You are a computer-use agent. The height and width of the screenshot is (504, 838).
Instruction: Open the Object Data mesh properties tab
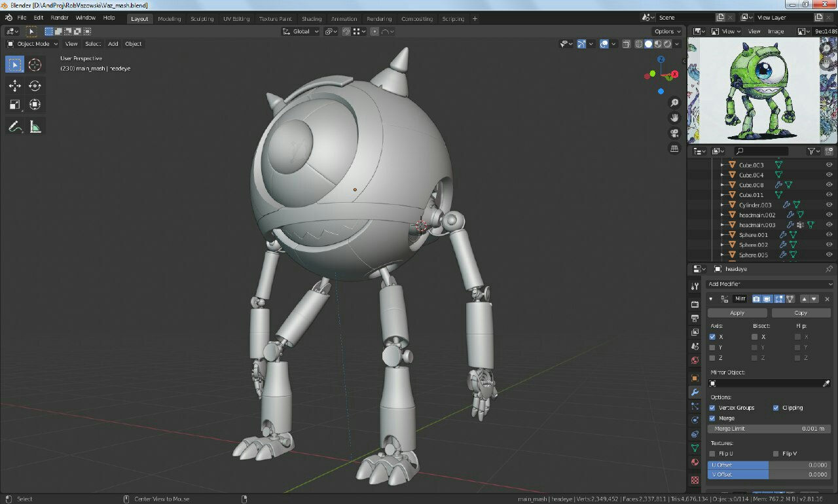695,448
